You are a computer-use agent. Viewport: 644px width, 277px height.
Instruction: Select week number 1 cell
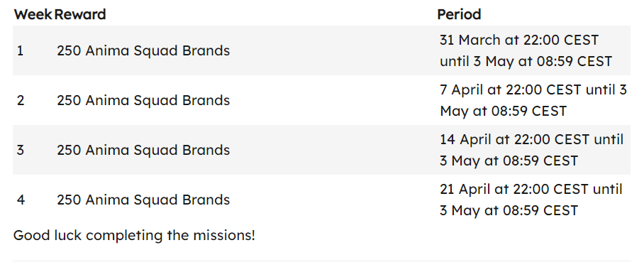point(20,50)
